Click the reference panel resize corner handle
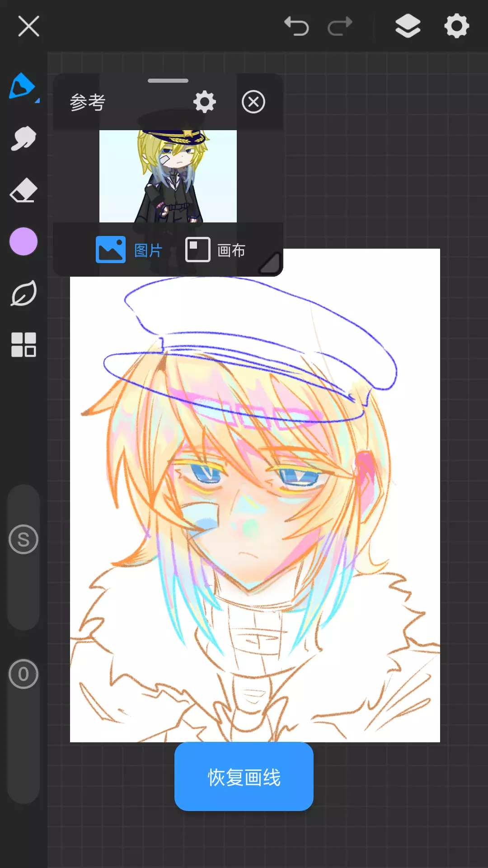The height and width of the screenshot is (868, 488). pyautogui.click(x=271, y=264)
